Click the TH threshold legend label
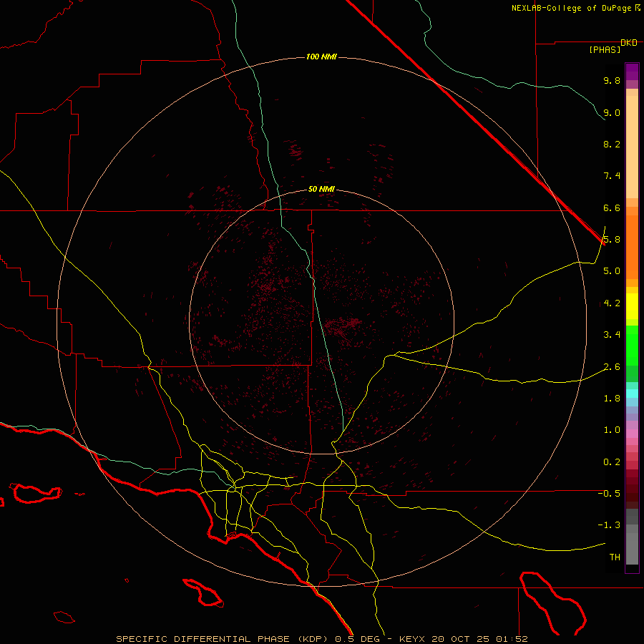644x644 pixels. click(615, 557)
